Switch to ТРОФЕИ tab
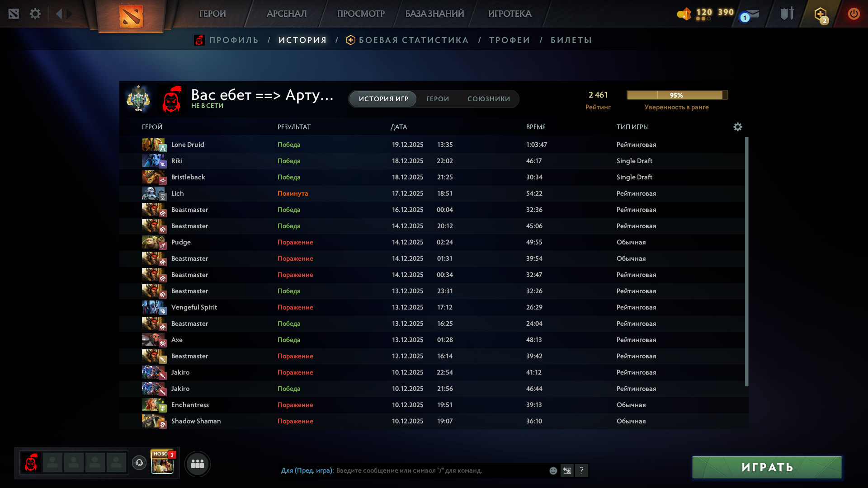 pos(509,40)
